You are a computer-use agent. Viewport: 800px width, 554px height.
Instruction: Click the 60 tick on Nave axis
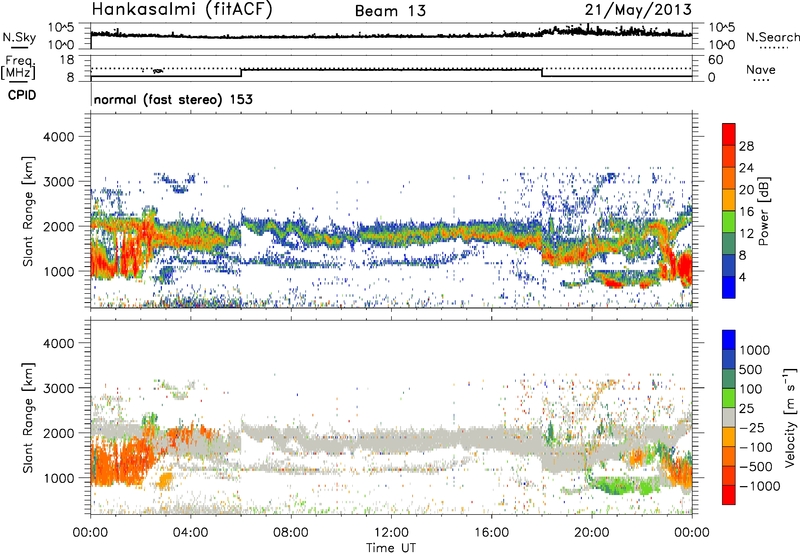[715, 60]
